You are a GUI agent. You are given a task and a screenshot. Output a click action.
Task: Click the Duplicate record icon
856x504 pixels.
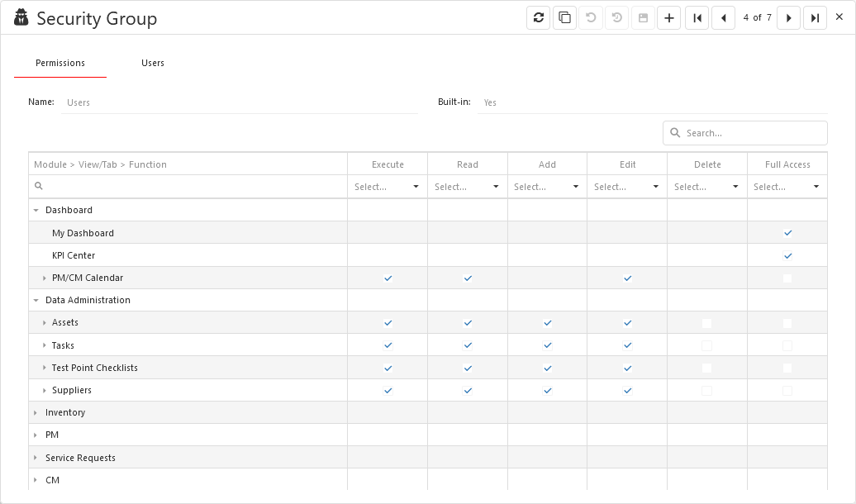tap(564, 17)
